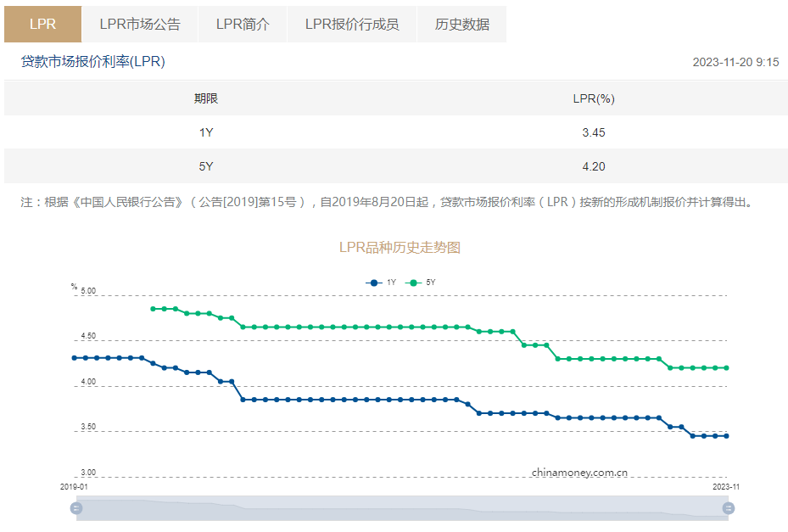Open the chinamoney.com.cn link
The height and width of the screenshot is (532, 788).
coord(578,471)
